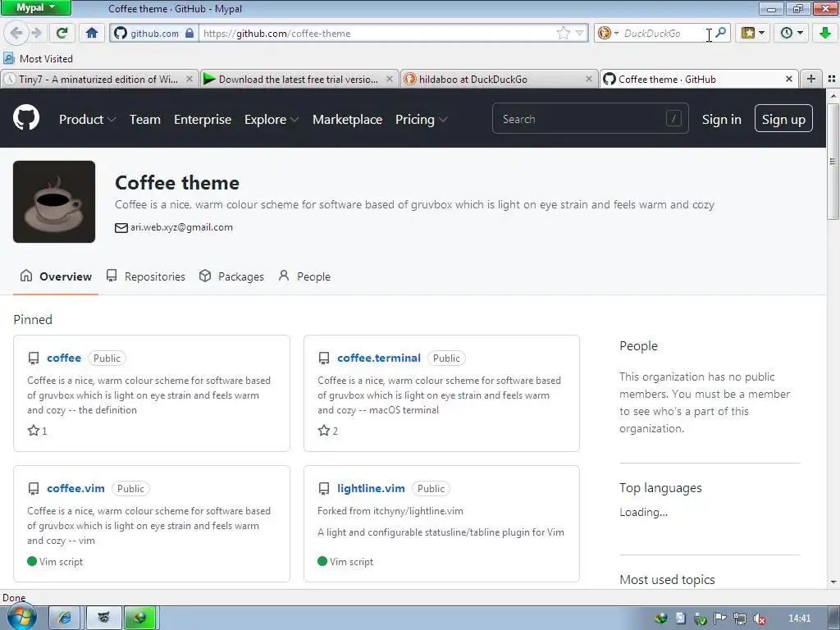Click the GitHub Search field

tap(591, 118)
